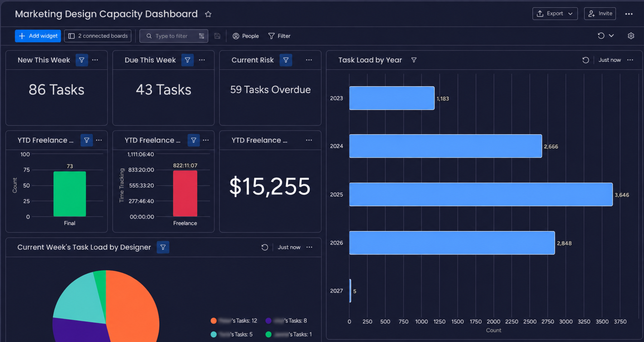Open options for the $15,255 widget
This screenshot has height=342, width=644.
pos(309,140)
